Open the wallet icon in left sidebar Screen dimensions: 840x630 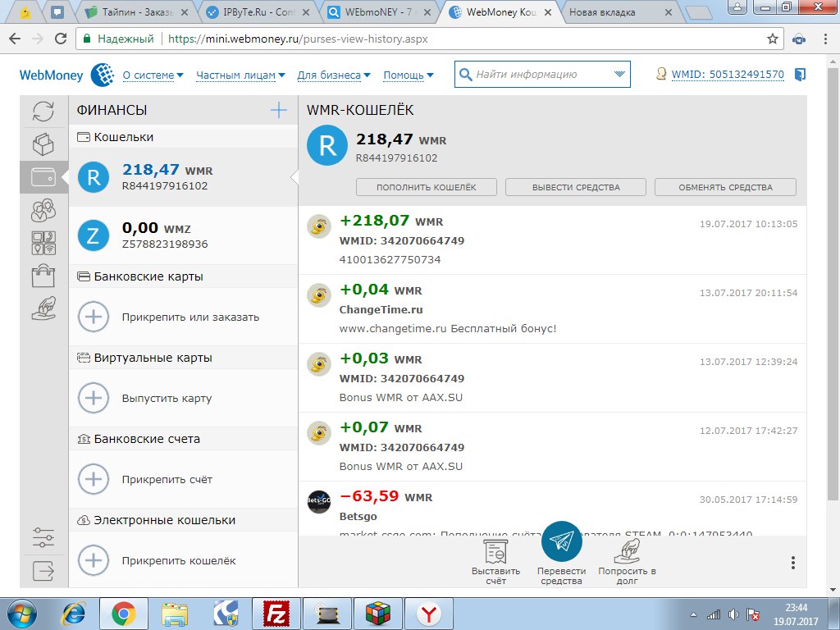tap(43, 177)
